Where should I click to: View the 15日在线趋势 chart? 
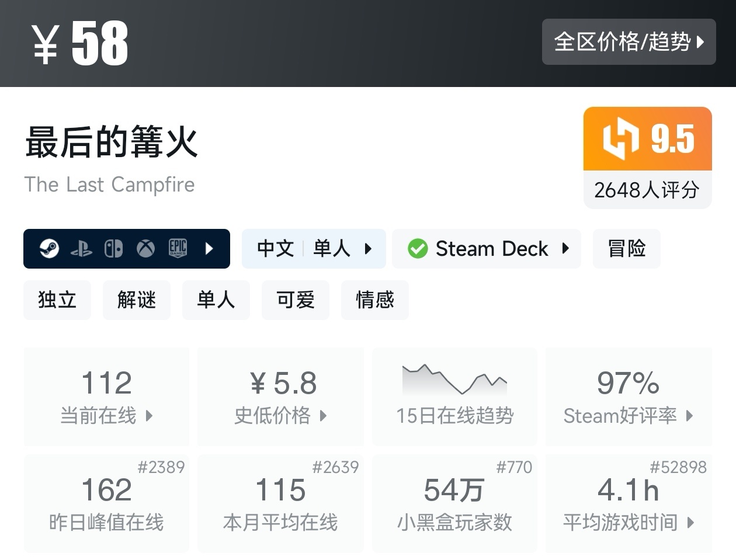(x=454, y=397)
